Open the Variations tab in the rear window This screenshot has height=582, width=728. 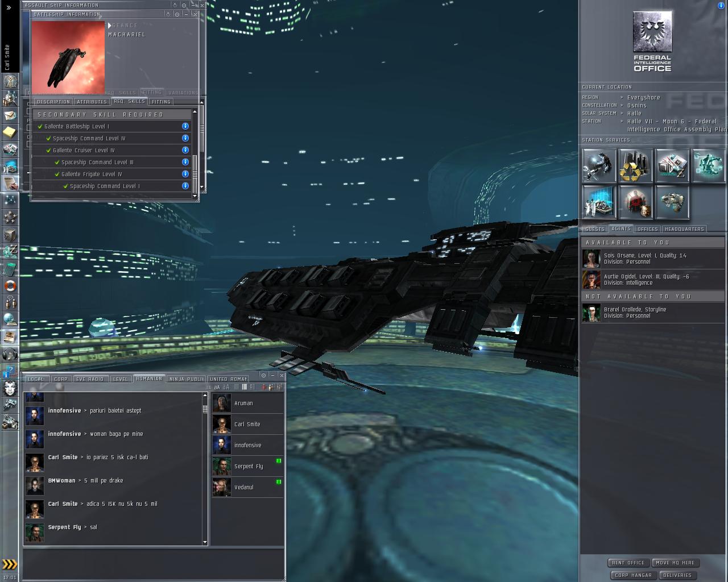183,92
